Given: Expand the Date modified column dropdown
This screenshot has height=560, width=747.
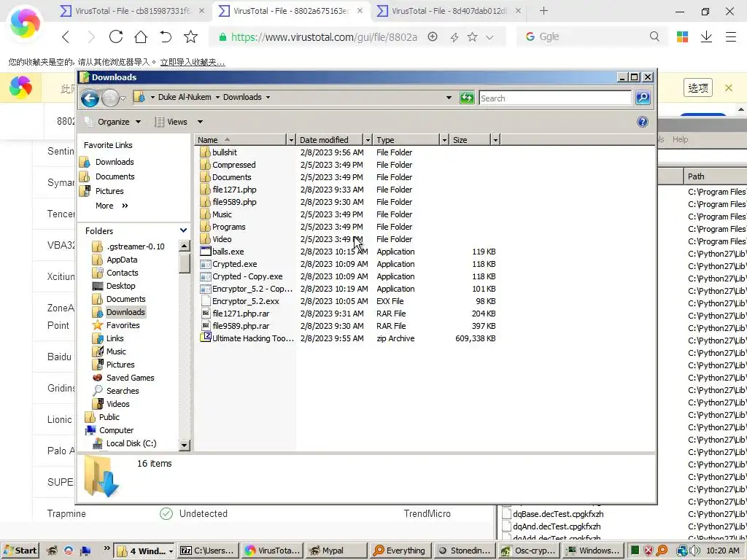Looking at the screenshot, I should point(368,140).
